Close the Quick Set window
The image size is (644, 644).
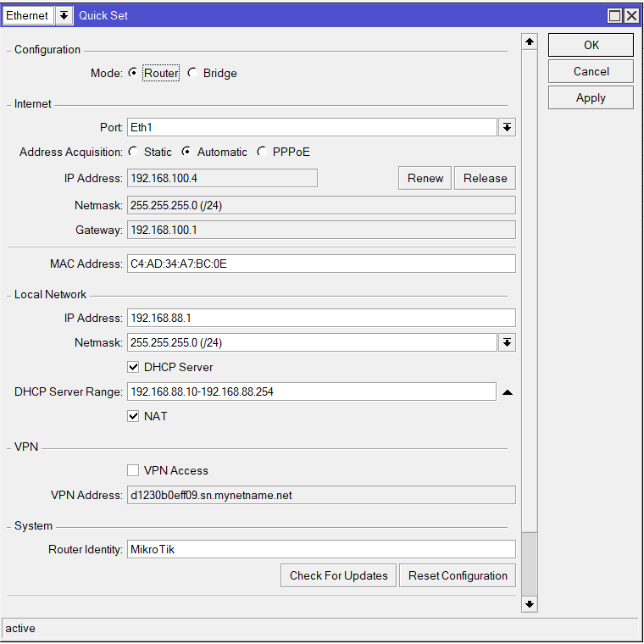pos(631,15)
